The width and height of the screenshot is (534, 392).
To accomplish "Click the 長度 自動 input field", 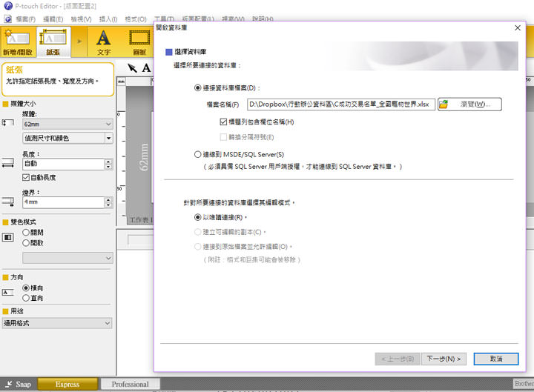I will click(64, 164).
